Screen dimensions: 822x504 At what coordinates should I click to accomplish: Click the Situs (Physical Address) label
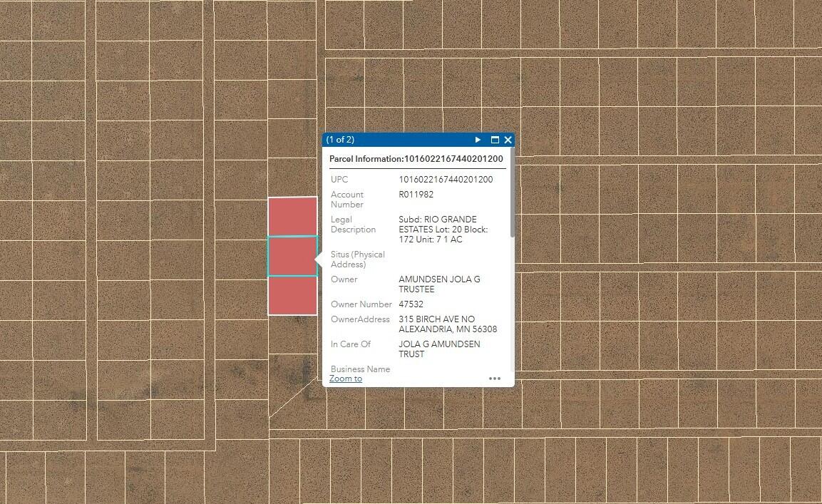coord(357,259)
